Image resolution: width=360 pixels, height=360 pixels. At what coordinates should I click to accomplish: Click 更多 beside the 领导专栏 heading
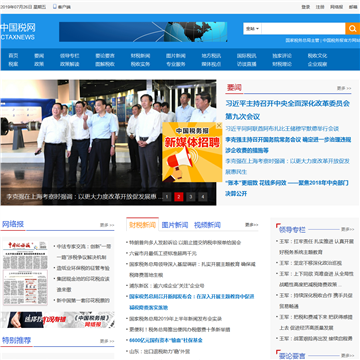tap(347, 229)
